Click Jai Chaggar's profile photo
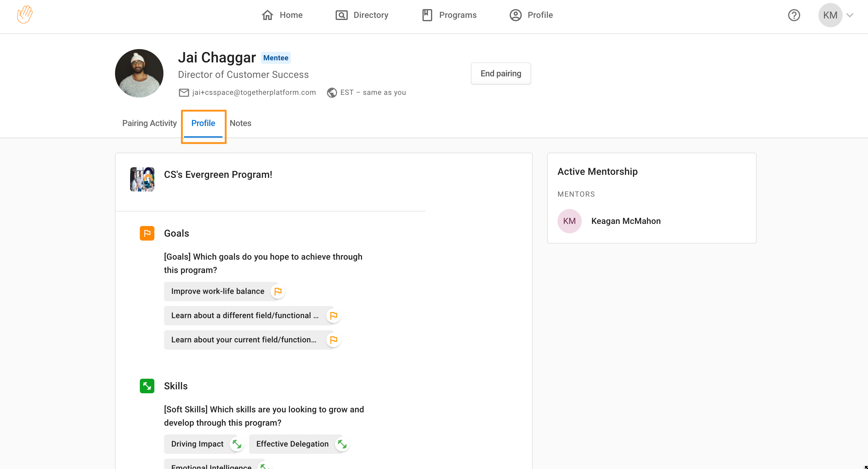The width and height of the screenshot is (868, 469). 139,73
